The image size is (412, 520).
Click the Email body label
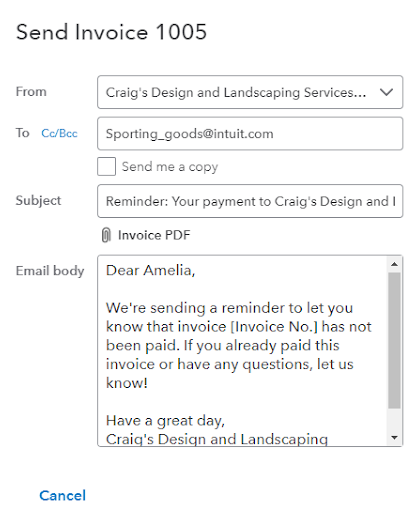[50, 270]
